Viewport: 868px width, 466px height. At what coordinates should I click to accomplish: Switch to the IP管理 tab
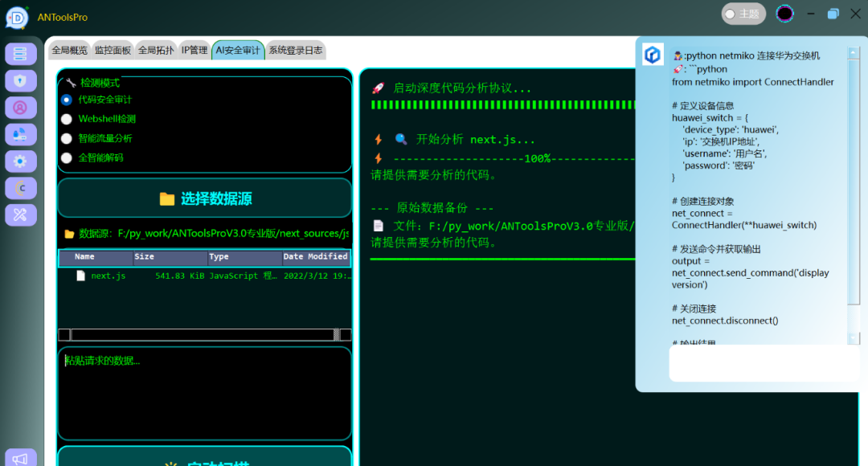pos(194,51)
